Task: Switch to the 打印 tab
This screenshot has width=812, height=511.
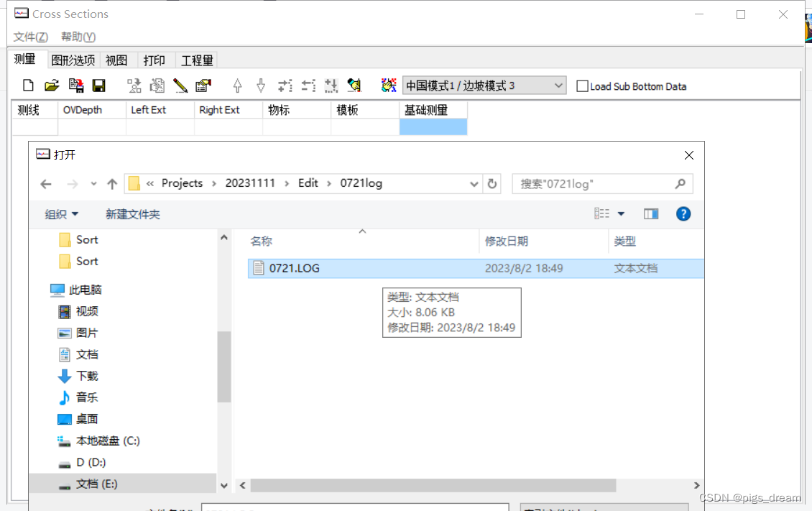Action: [x=154, y=60]
